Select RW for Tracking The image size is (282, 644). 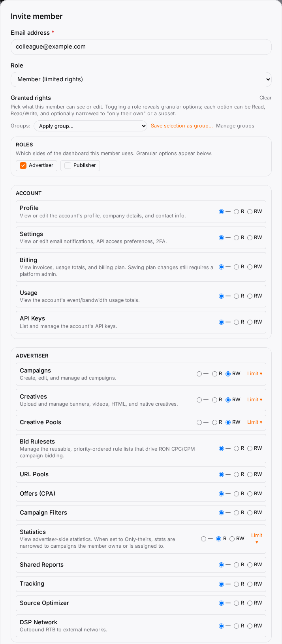[x=250, y=584]
